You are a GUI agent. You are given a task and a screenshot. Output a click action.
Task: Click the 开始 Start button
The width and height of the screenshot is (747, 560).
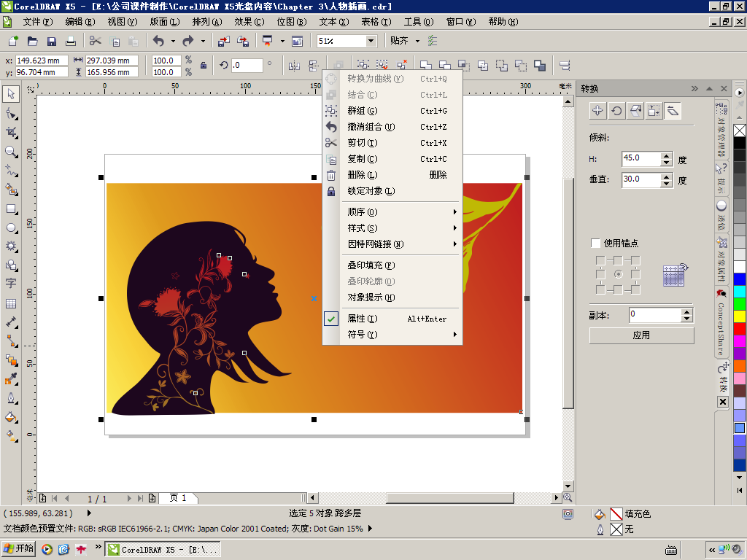pos(18,548)
